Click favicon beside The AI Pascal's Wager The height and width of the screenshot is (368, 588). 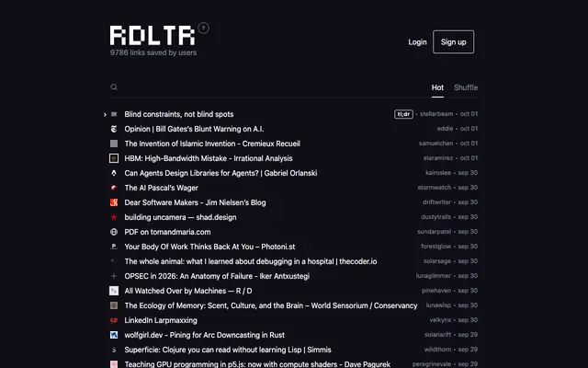pyautogui.click(x=114, y=188)
